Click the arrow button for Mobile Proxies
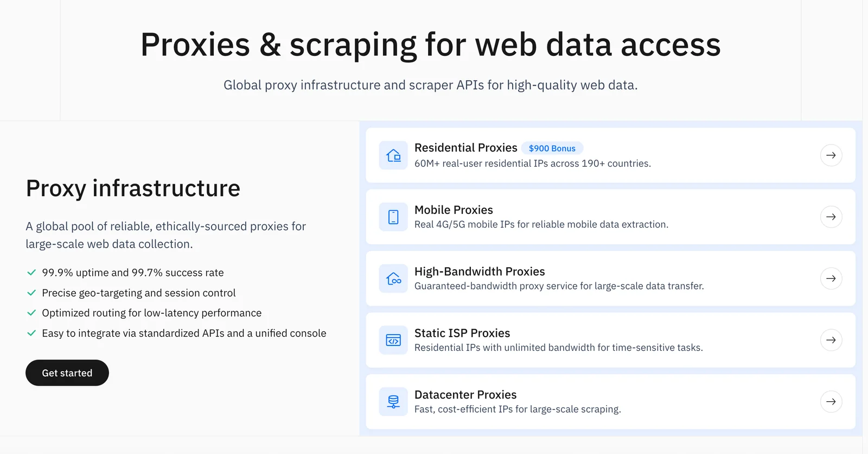 coord(831,217)
